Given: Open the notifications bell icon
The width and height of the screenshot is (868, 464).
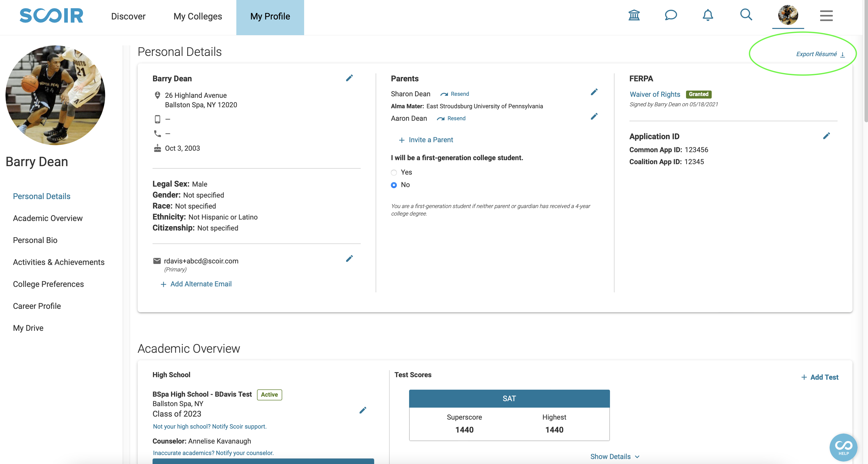Looking at the screenshot, I should coord(708,15).
